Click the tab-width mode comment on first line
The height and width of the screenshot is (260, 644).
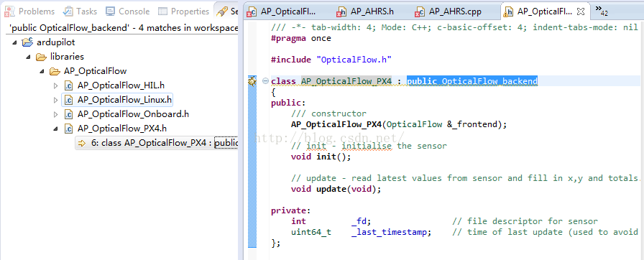pyautogui.click(x=455, y=28)
